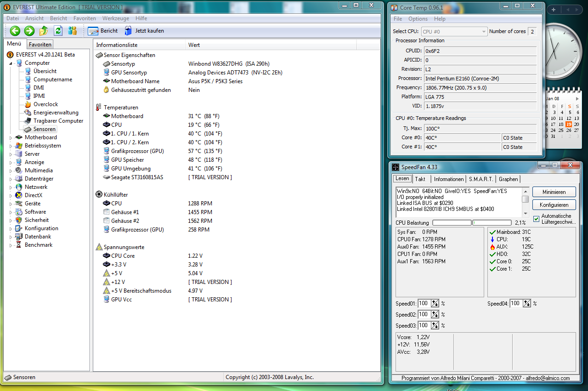Switch to the Favoriten tab in EVEREST
The image size is (588, 391).
40,45
